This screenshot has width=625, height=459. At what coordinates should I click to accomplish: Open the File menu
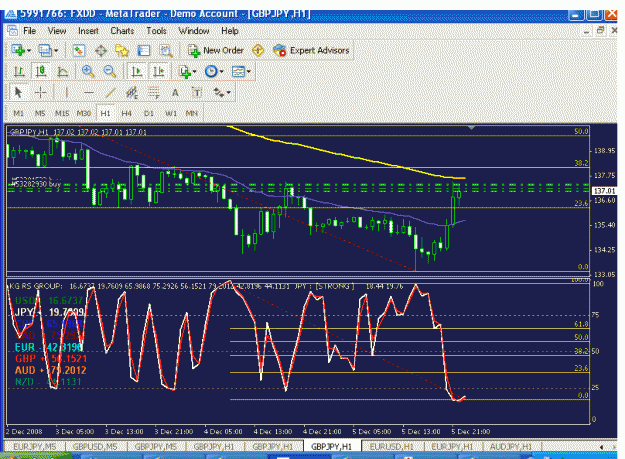click(x=29, y=31)
